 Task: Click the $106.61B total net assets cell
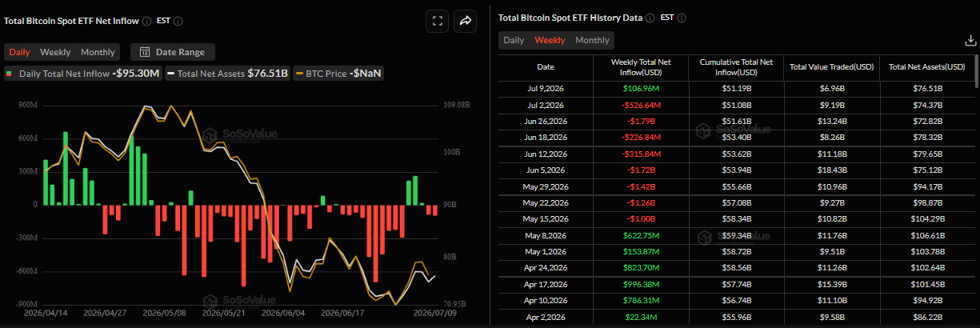(x=926, y=235)
